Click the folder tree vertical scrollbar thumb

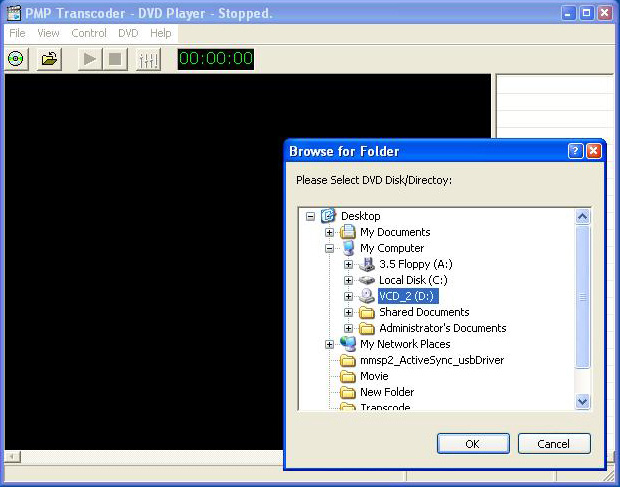582,296
